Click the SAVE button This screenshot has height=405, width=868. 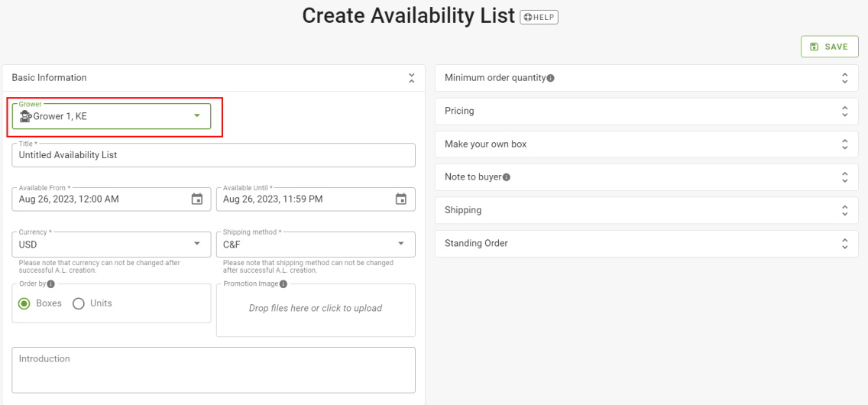point(829,47)
